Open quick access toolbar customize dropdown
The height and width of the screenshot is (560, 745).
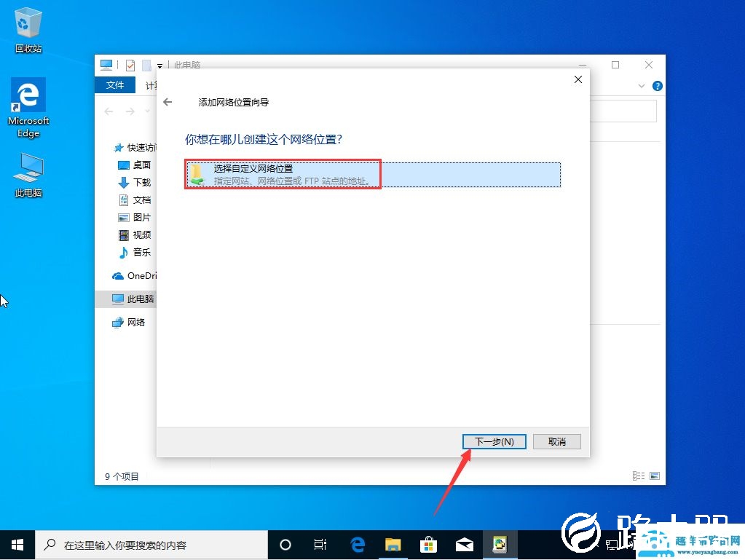coord(159,66)
